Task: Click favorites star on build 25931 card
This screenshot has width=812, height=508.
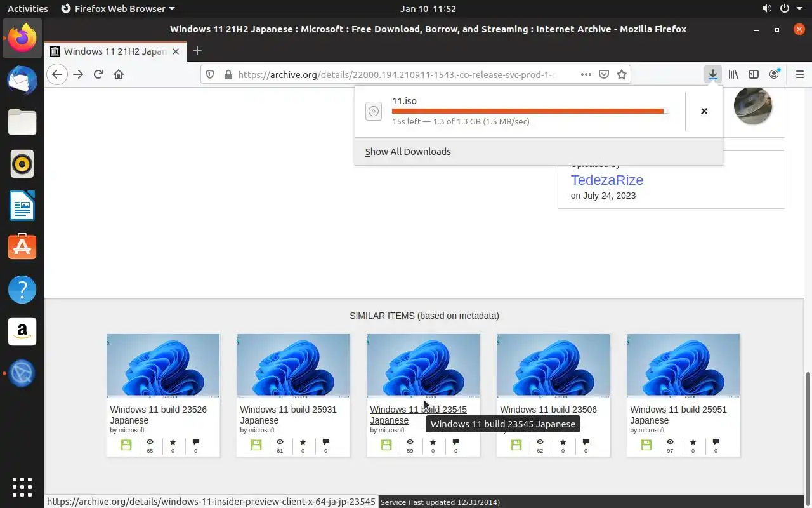Action: coord(303,442)
